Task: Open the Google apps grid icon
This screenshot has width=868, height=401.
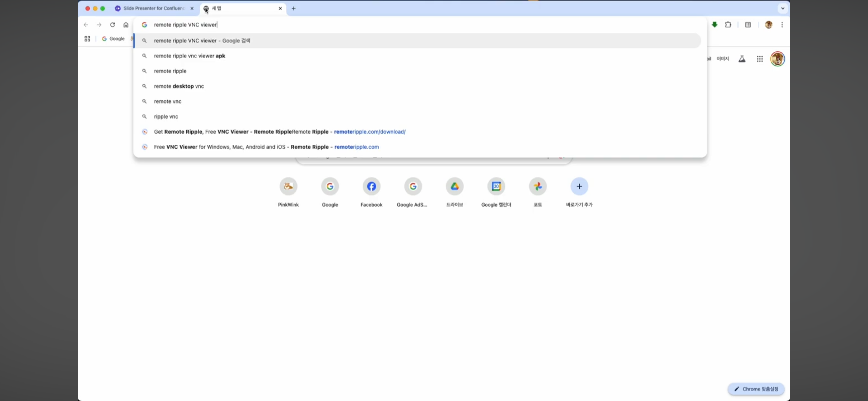Action: [760, 59]
